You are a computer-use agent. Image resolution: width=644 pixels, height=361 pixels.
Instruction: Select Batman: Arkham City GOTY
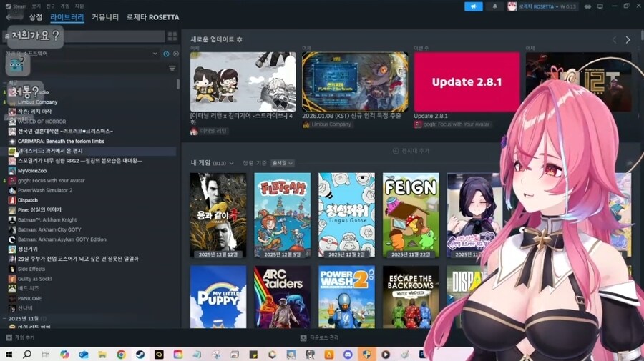49,229
